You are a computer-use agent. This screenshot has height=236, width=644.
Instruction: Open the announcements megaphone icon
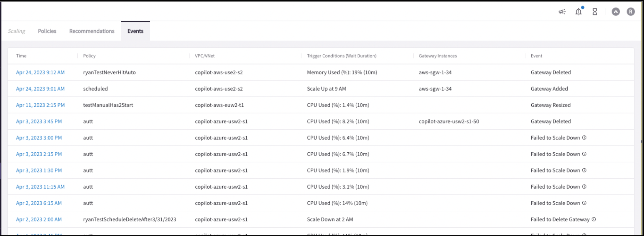pos(562,12)
